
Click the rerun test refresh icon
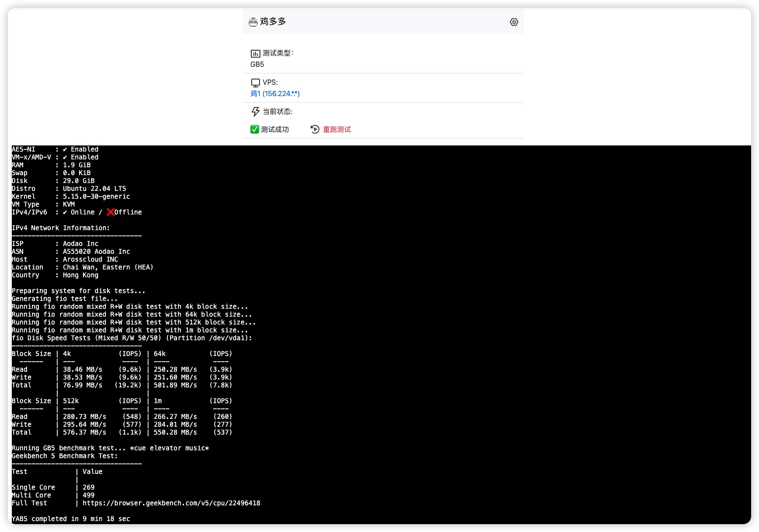[x=315, y=129]
